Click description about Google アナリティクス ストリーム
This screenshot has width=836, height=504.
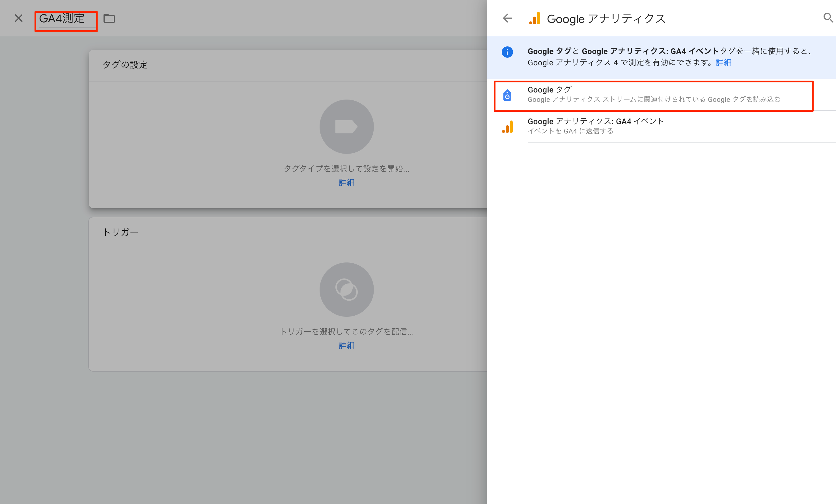(654, 100)
